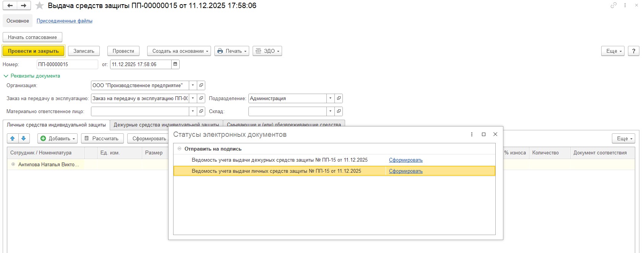Screen dimensions: 644x253
Task: Select Личные средства индивидуальной защиты tab
Action: pos(56,125)
